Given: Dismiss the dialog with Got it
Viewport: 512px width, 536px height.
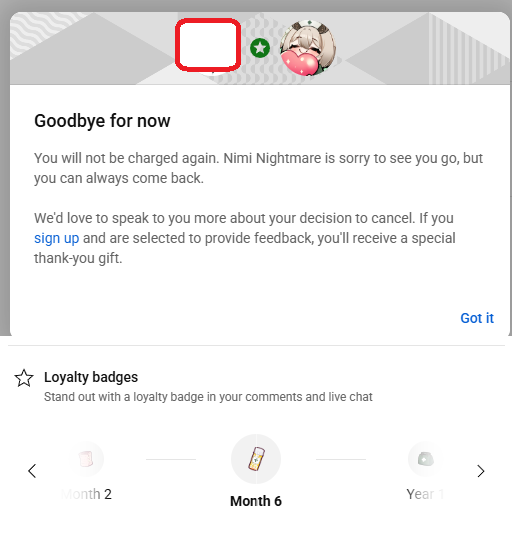Looking at the screenshot, I should click(x=477, y=318).
